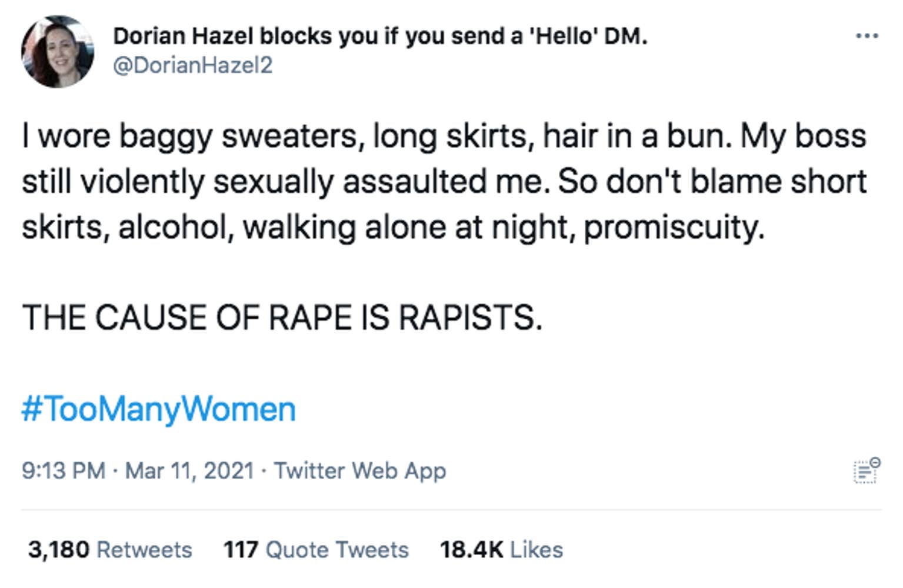Image resolution: width=903 pixels, height=588 pixels.
Task: Click the Mar 11, 2021 date
Action: pyautogui.click(x=189, y=471)
